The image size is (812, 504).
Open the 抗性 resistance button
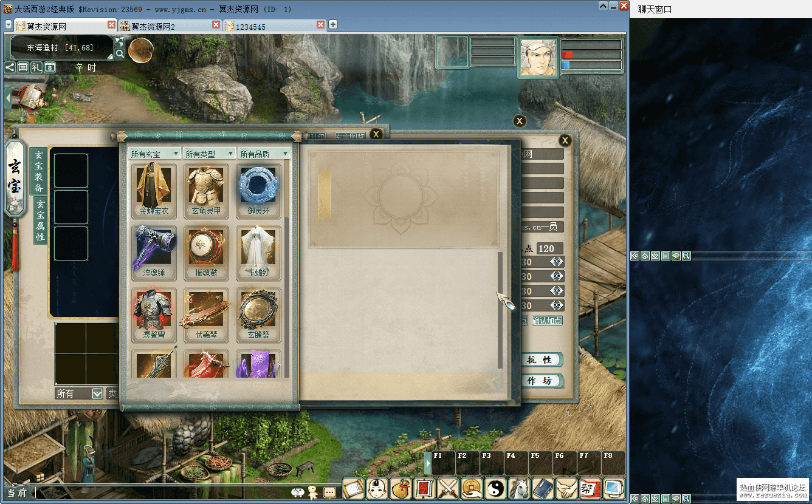click(542, 359)
